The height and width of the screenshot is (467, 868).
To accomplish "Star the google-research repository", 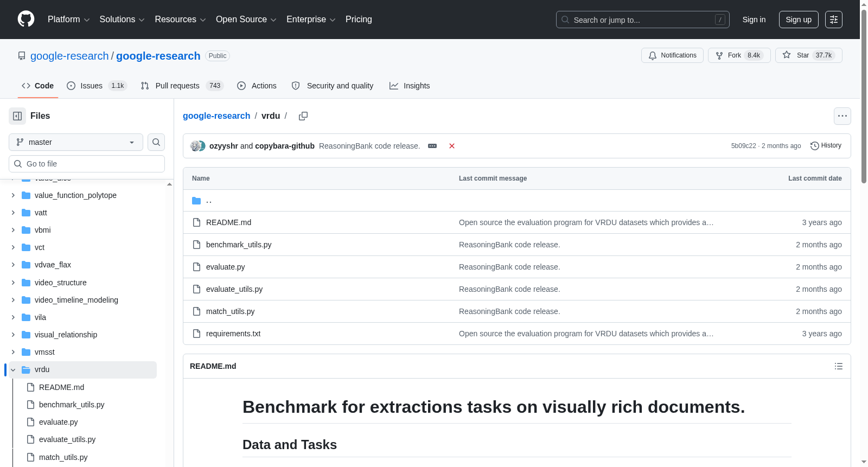I will pos(809,55).
